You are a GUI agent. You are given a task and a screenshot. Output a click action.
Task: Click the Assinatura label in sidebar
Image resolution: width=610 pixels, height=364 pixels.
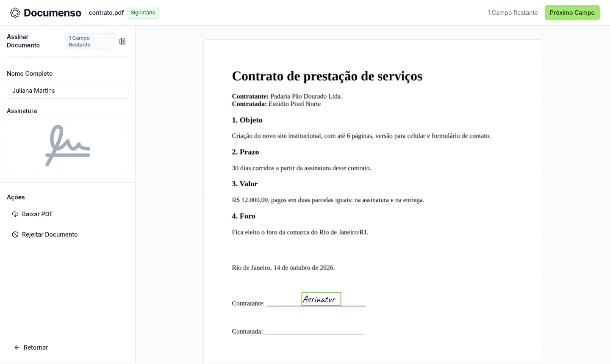(22, 111)
